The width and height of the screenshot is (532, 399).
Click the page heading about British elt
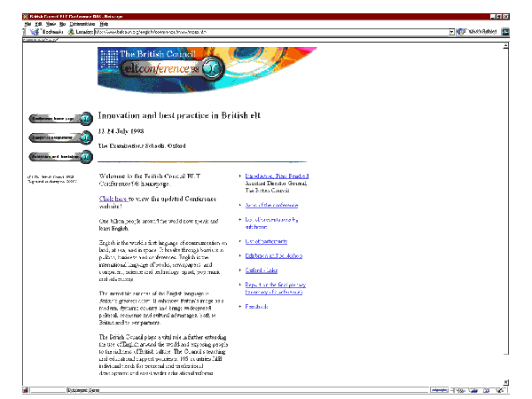click(179, 115)
